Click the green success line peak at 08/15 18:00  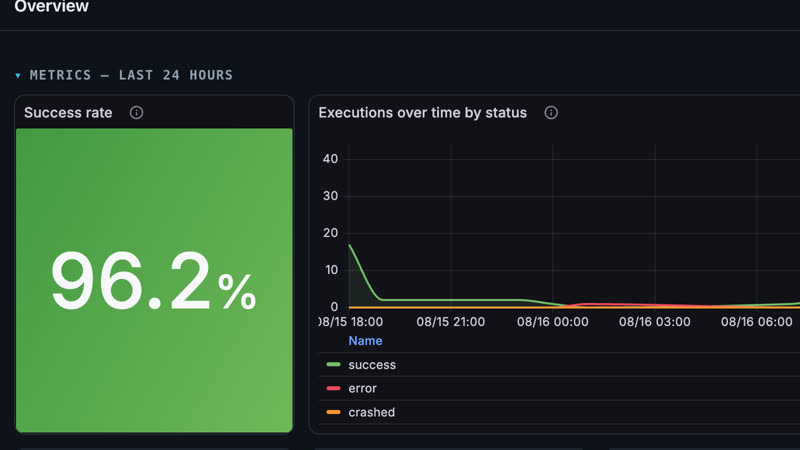point(350,245)
